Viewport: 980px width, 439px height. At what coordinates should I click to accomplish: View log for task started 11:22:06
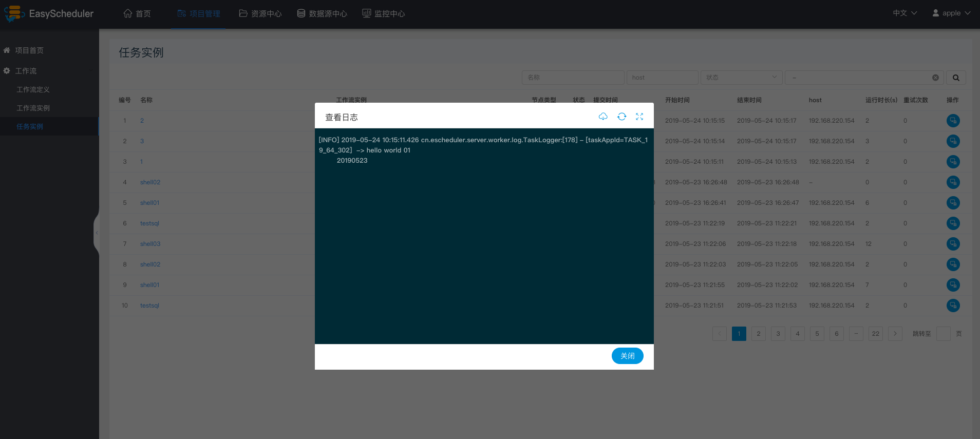click(x=953, y=244)
